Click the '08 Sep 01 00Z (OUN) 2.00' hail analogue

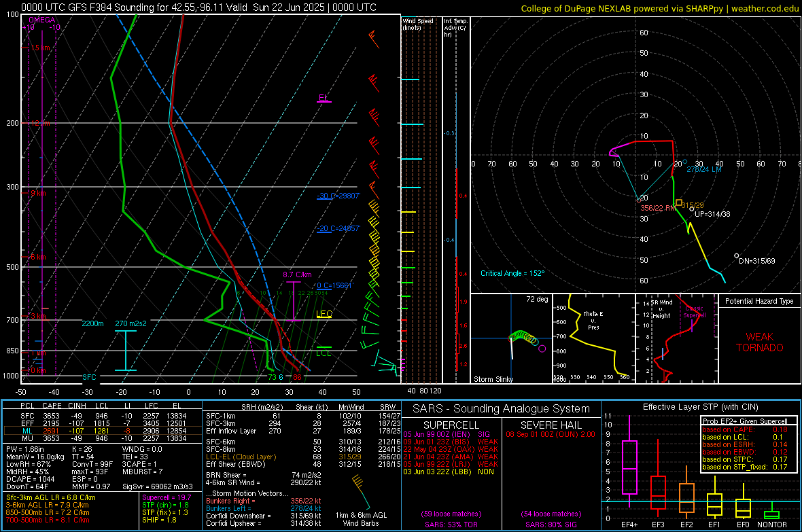551,434
